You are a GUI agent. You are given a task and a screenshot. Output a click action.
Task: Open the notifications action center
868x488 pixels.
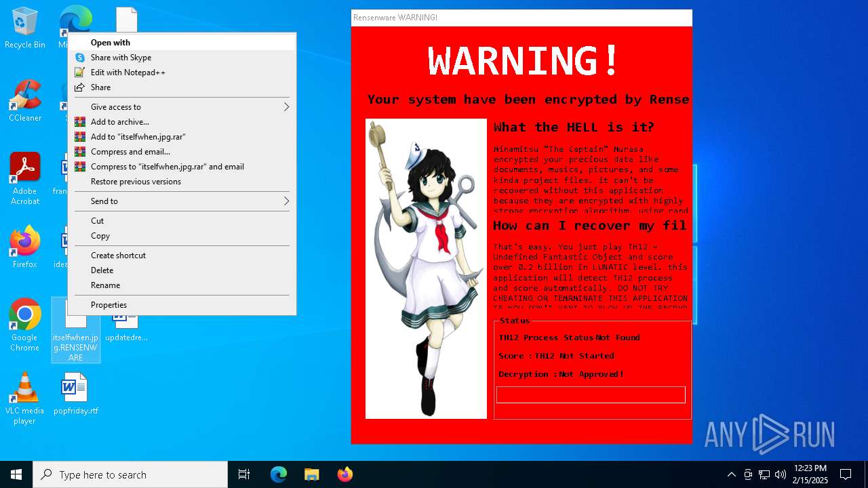846,474
